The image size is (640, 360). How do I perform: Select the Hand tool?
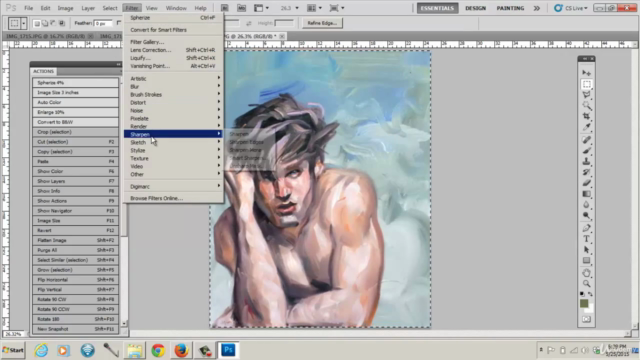[x=587, y=273]
